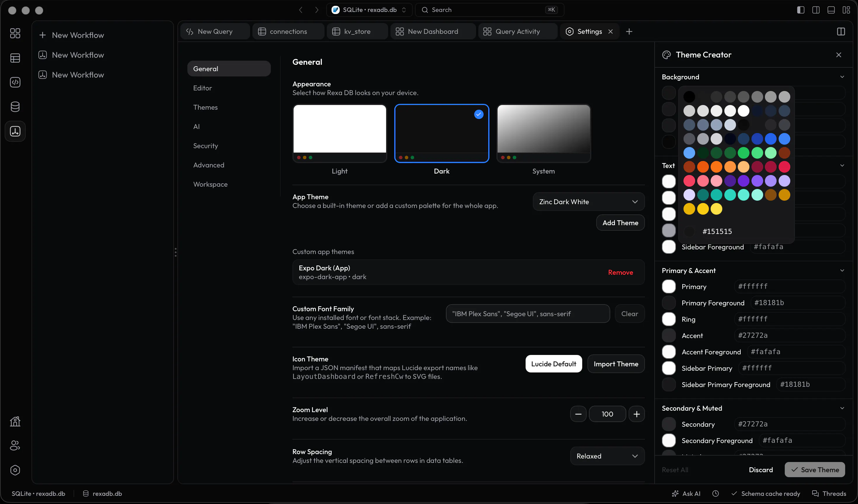Open the users icon in left rail
858x504 pixels.
point(15,445)
